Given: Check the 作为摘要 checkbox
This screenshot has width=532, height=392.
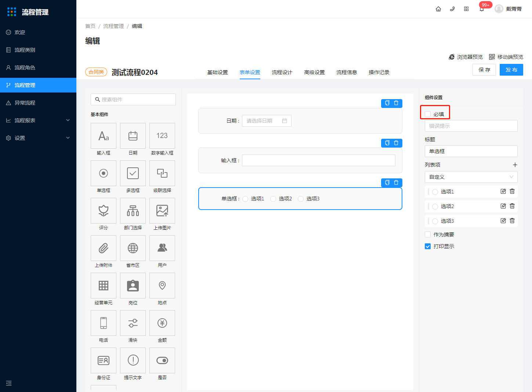Looking at the screenshot, I should 428,235.
